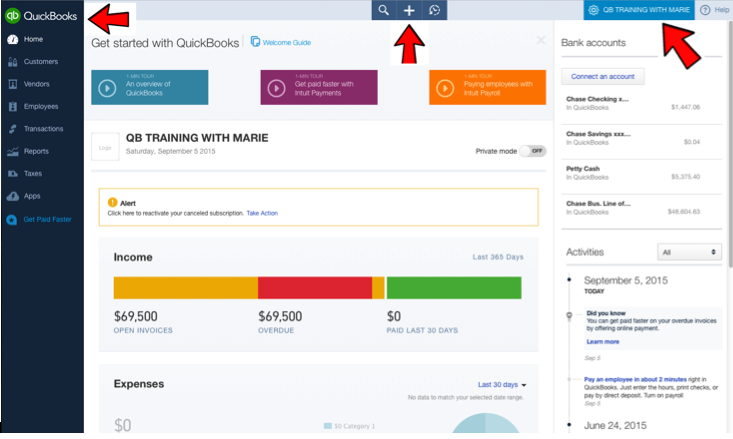Click the $69,500 open invoices amount
This screenshot has width=733, height=439.
click(x=136, y=317)
